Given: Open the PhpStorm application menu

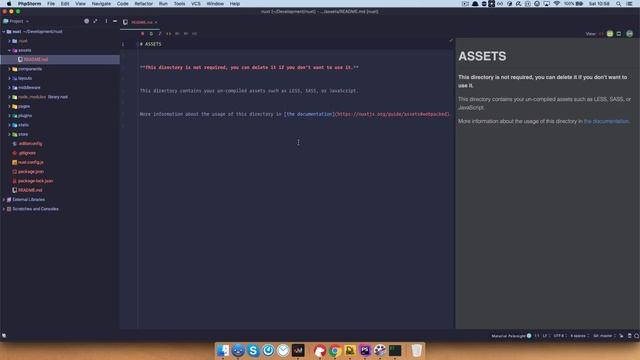Looking at the screenshot, I should click(29, 4).
